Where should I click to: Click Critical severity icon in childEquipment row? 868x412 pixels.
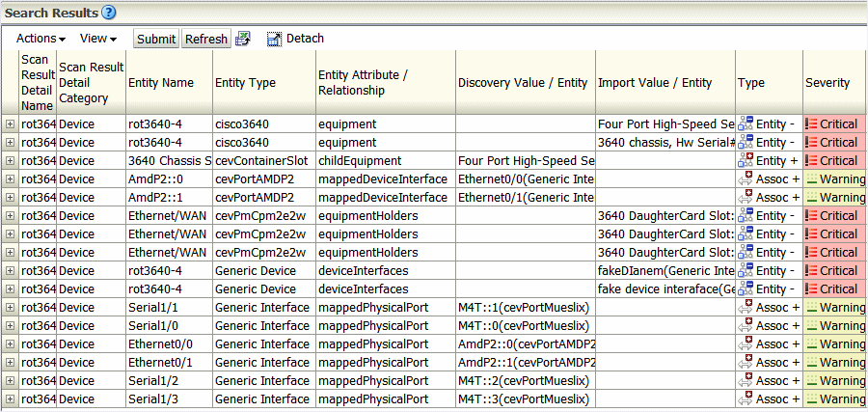[811, 160]
